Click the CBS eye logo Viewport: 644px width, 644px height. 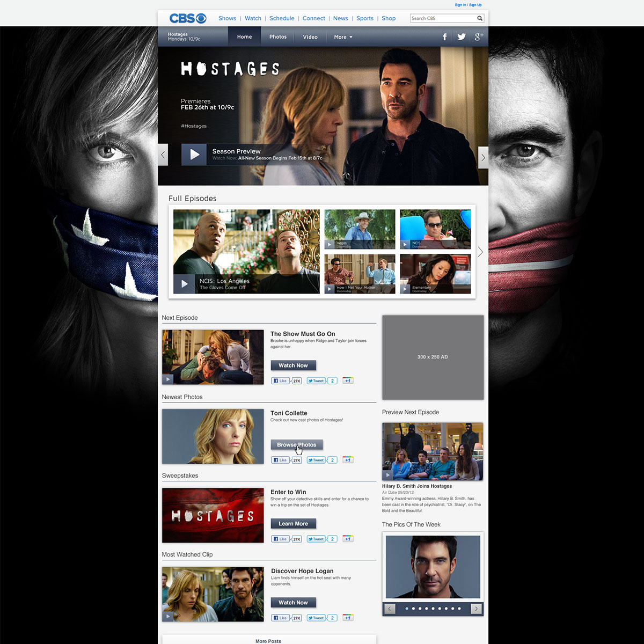tap(187, 18)
